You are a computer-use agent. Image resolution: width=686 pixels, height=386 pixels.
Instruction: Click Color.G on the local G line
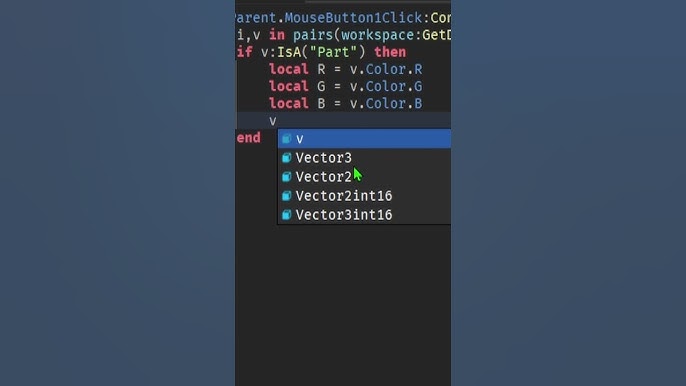click(x=394, y=86)
